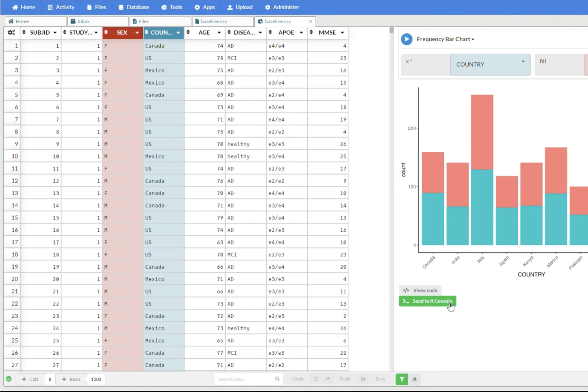Screen dimensions: 588x392
Task: Click the Send to R Console button
Action: click(x=427, y=301)
